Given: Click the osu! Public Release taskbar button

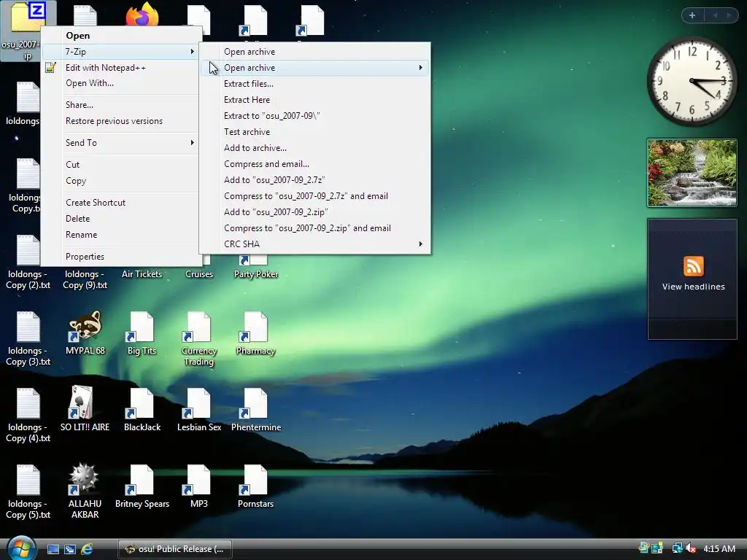Looking at the screenshot, I should 175,549.
